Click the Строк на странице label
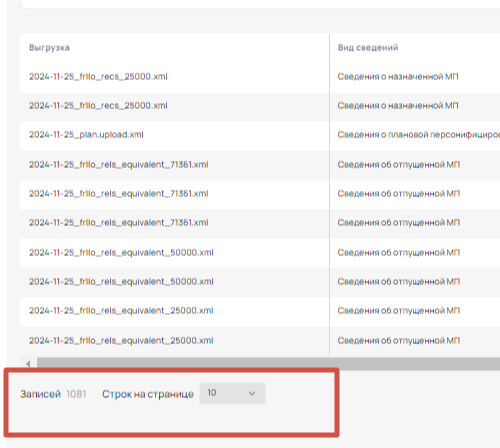 148,394
